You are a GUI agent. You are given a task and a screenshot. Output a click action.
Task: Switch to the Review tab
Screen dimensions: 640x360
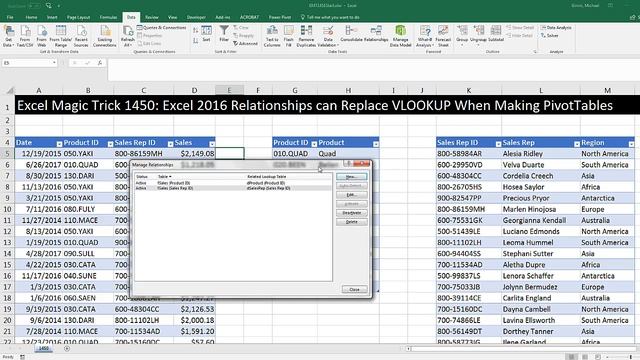click(x=151, y=17)
